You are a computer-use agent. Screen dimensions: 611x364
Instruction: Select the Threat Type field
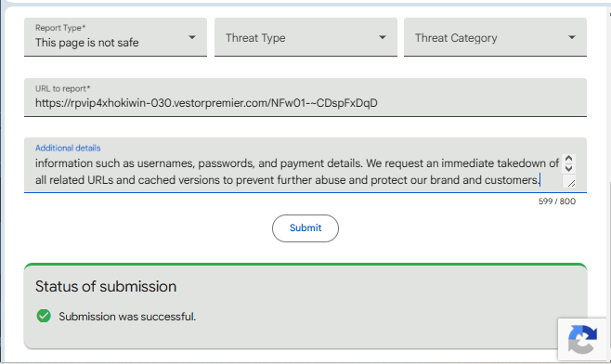click(x=305, y=37)
